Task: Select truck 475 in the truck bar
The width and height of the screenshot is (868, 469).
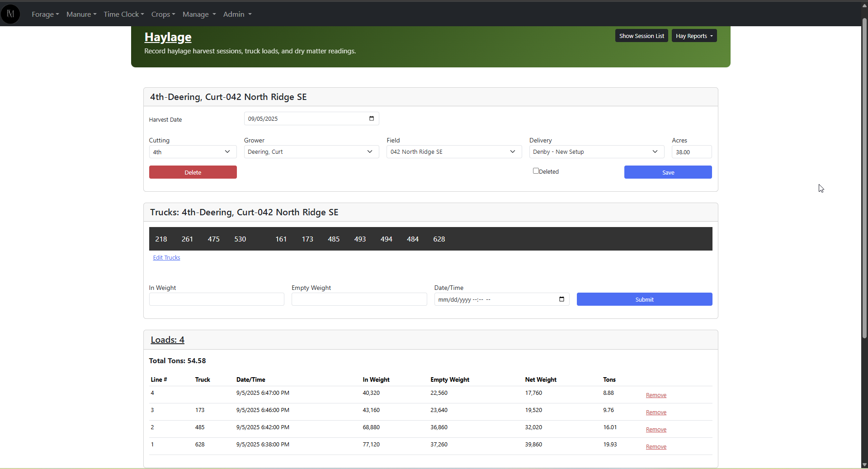Action: pos(213,239)
